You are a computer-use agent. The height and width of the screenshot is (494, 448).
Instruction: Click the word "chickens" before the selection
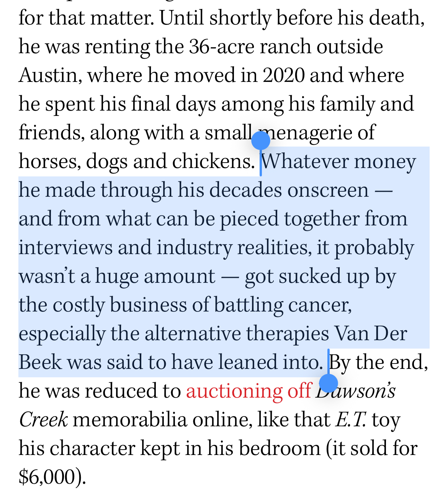click(x=213, y=162)
